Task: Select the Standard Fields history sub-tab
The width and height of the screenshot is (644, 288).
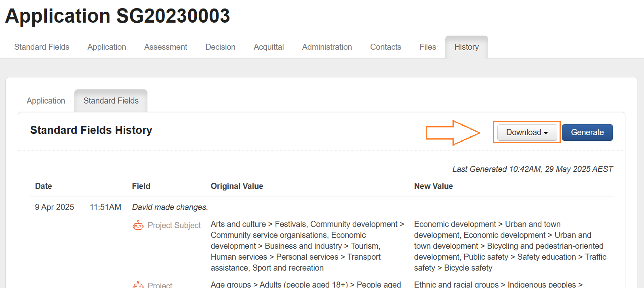Action: click(111, 101)
